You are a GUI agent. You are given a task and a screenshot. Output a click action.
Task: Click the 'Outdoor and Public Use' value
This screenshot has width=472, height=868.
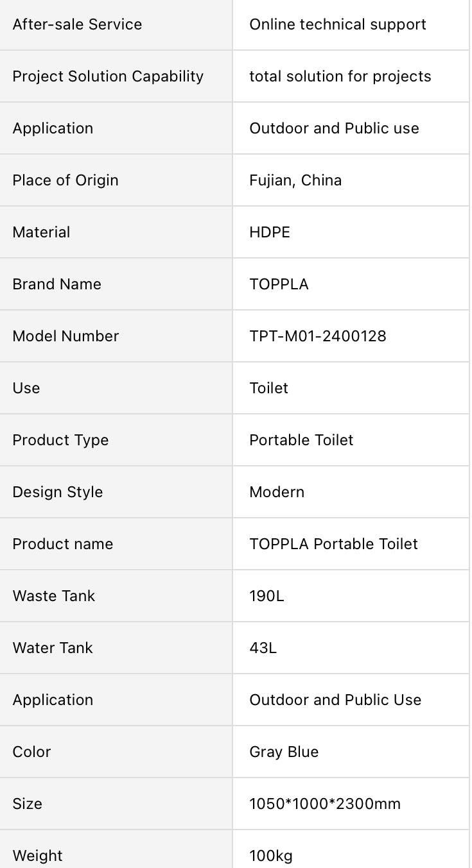click(x=335, y=700)
